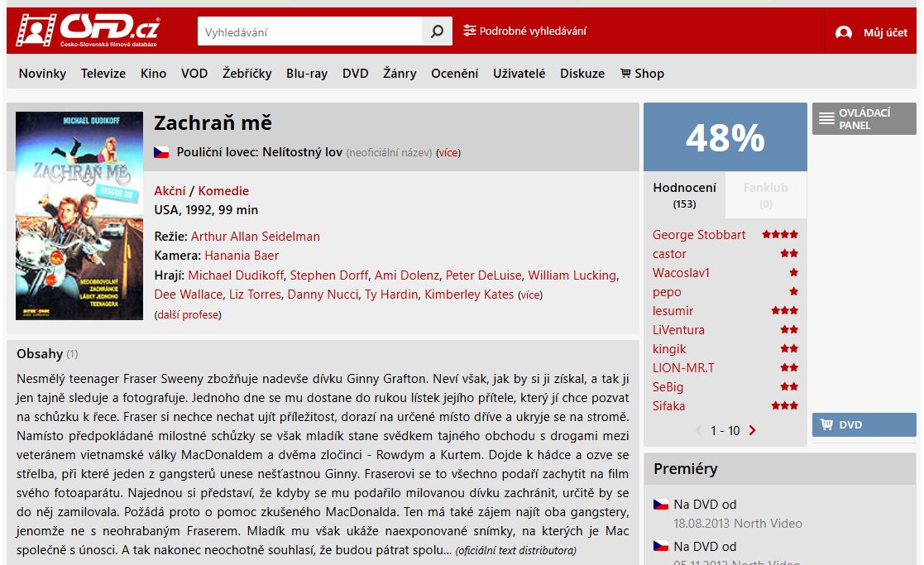Go to next ratings page arrow
924x565 pixels.
[752, 431]
